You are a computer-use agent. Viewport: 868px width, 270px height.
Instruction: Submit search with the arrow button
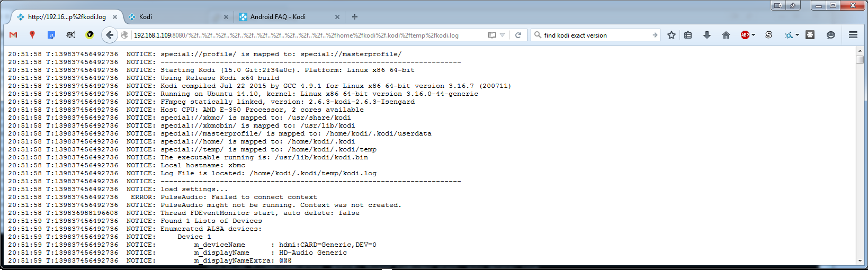[x=655, y=35]
